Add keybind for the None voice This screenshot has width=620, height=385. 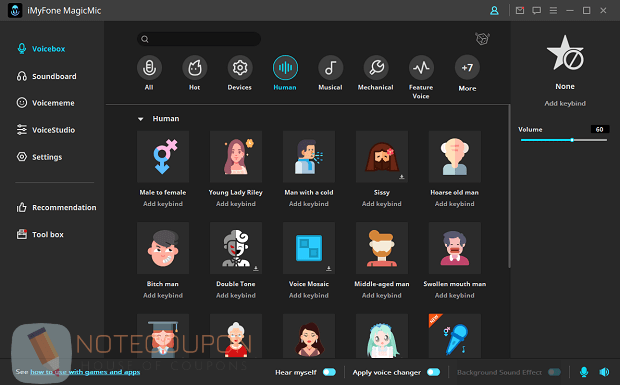565,104
